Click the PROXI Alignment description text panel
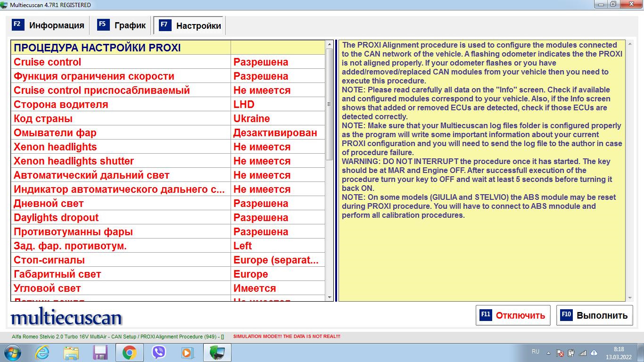Viewport: 644px width, 362px height. tap(482, 171)
